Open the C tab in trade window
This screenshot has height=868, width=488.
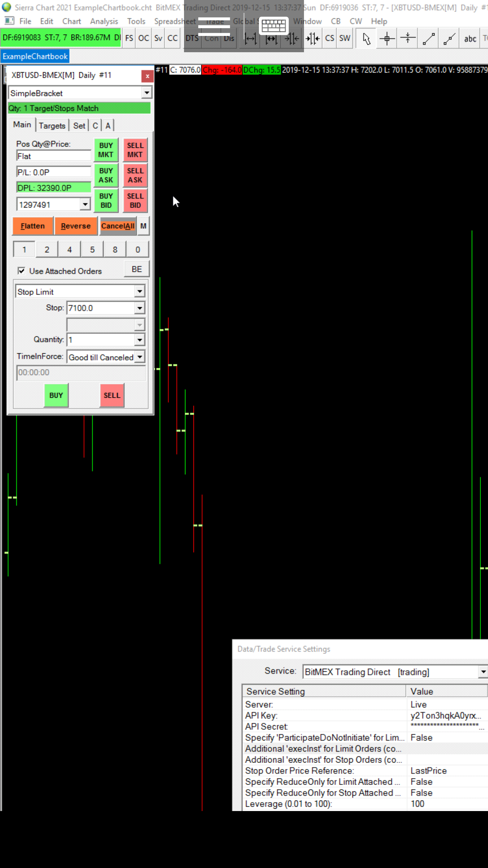[x=95, y=126]
